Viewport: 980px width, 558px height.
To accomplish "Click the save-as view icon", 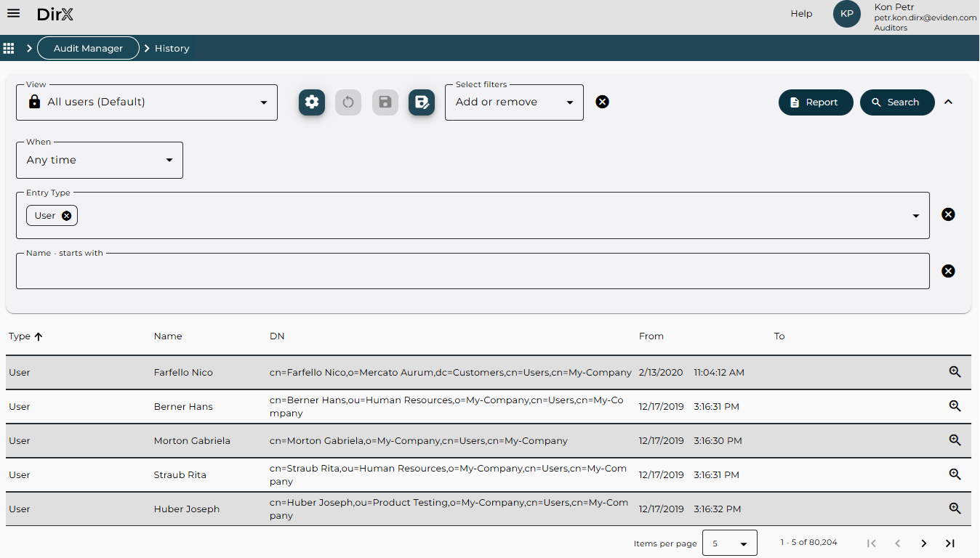I will point(422,102).
